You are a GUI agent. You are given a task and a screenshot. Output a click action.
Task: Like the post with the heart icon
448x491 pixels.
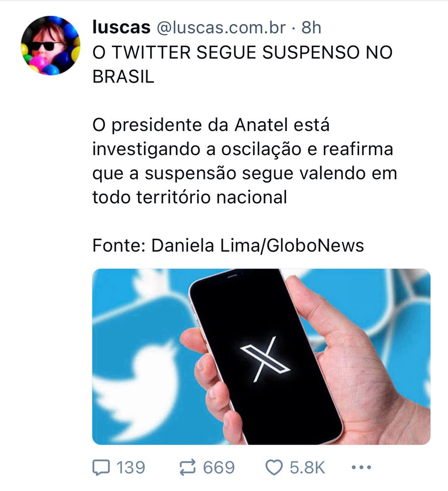(x=274, y=467)
